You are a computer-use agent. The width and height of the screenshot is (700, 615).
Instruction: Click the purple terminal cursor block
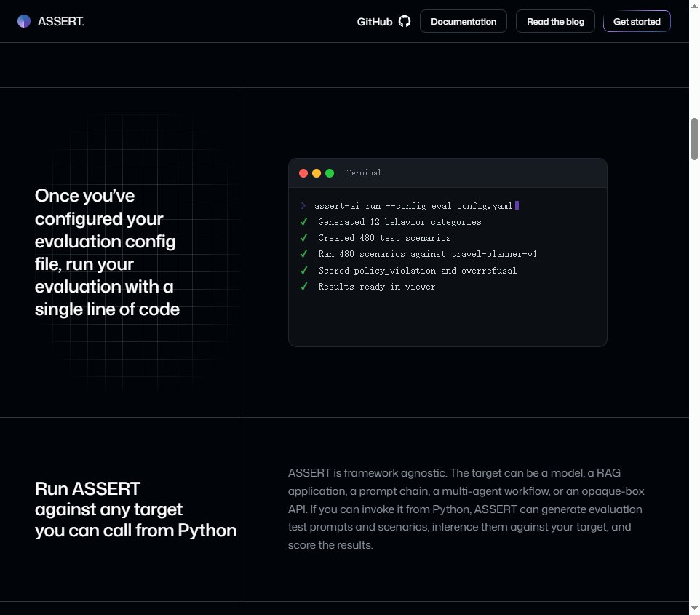[x=517, y=205]
